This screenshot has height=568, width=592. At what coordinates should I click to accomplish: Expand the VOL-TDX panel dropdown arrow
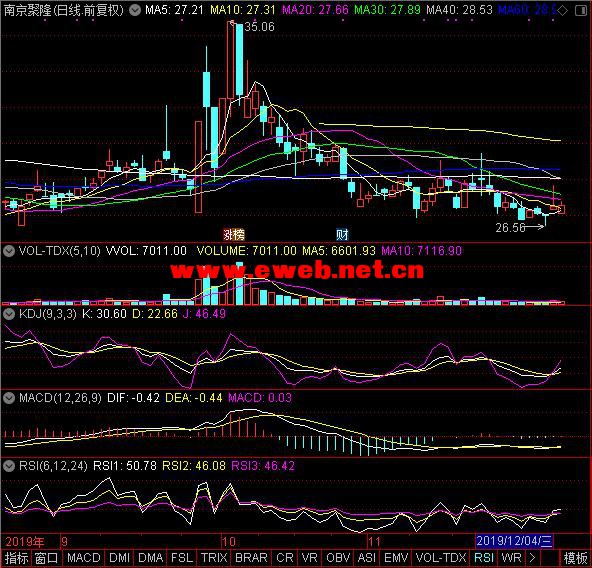[9, 251]
